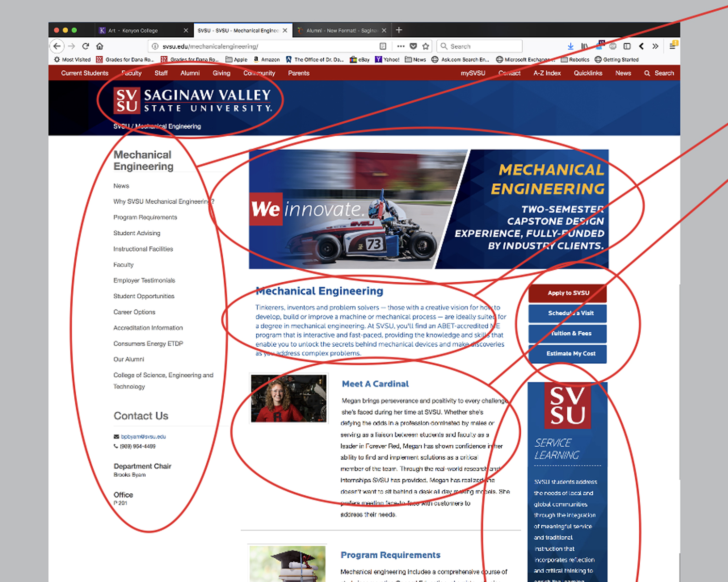
Task: Click the Apply to SVSU button
Action: (x=568, y=293)
